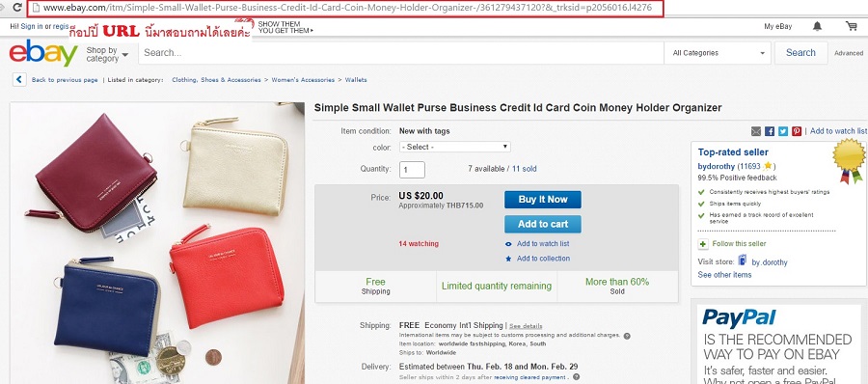Click the Add to cart button
The image size is (868, 384).
pos(542,224)
